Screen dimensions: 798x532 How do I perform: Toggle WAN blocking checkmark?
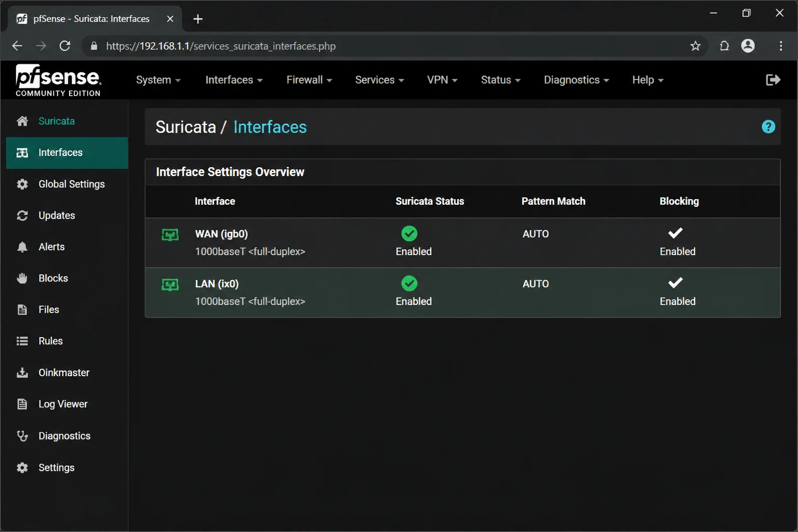(675, 233)
